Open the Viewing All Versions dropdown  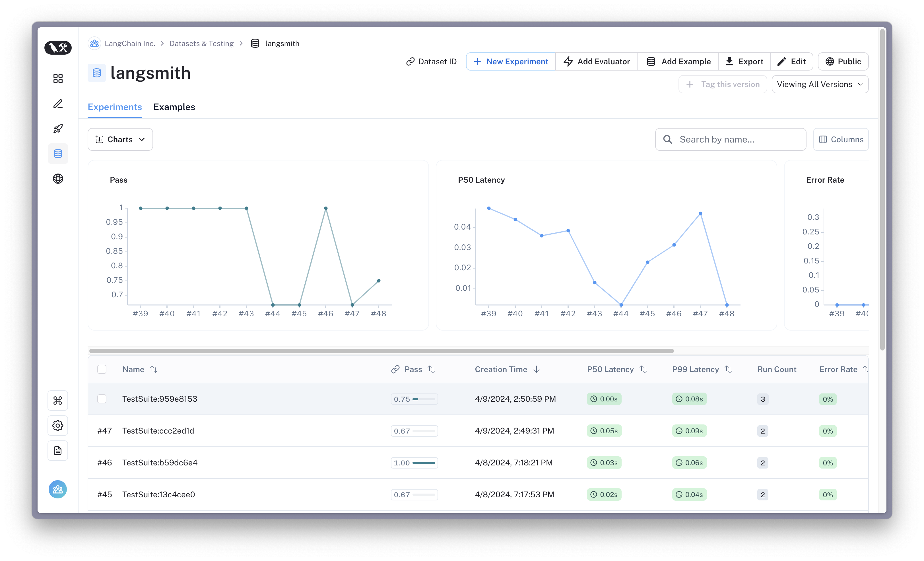tap(820, 84)
